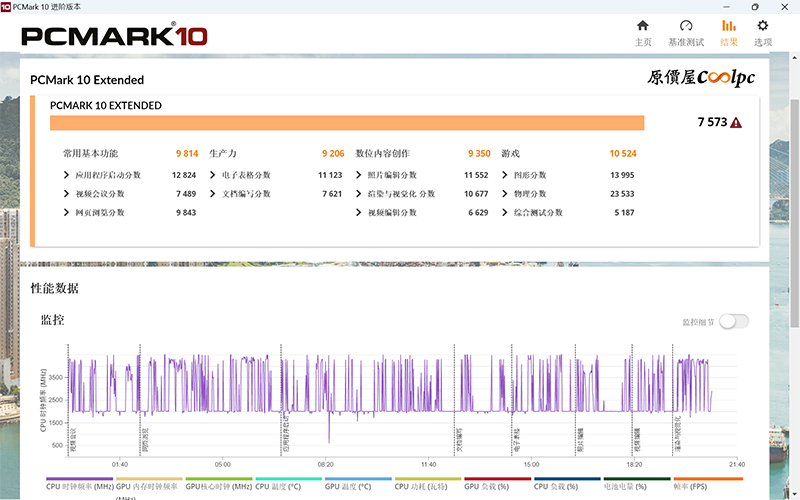
Task: Toggle the monitoring details switch
Action: pyautogui.click(x=734, y=321)
